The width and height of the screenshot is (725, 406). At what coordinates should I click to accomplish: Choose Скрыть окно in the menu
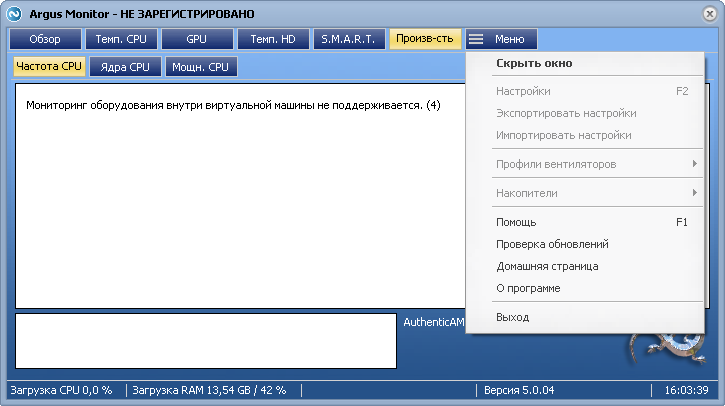click(584, 63)
